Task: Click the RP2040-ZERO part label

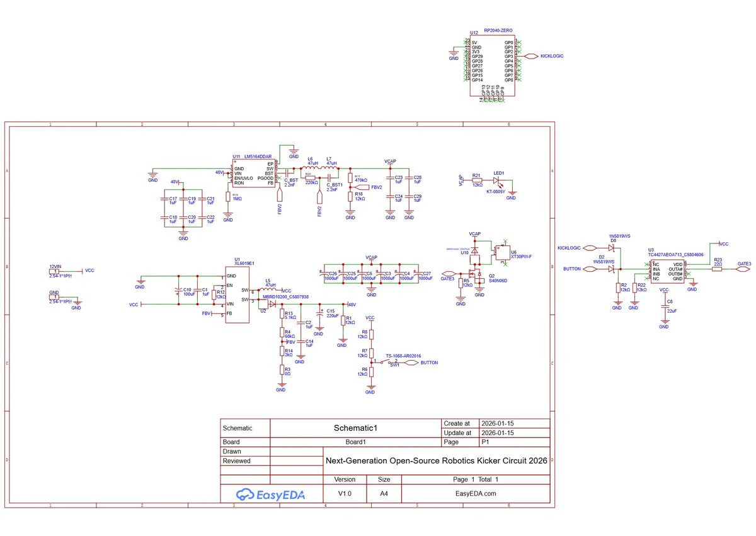Action: point(497,32)
